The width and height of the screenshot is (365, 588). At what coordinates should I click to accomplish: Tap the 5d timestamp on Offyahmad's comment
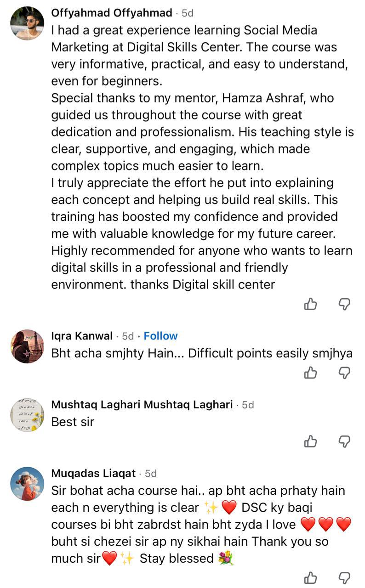click(x=188, y=13)
